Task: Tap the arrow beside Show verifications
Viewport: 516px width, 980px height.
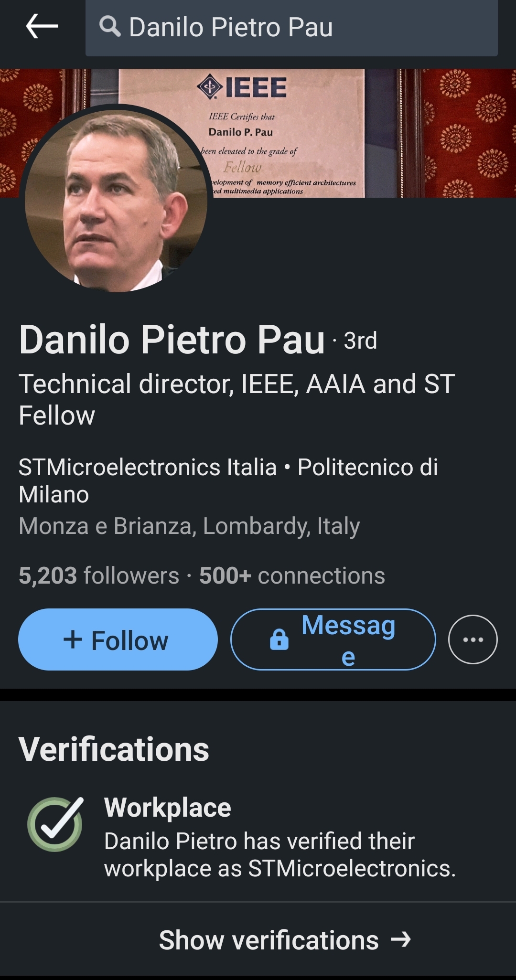Action: tap(400, 939)
